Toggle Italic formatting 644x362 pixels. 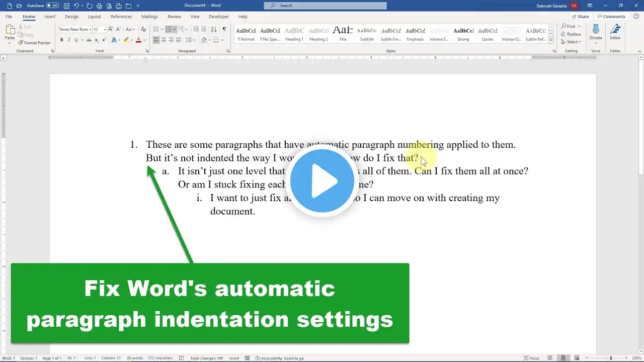69,40
